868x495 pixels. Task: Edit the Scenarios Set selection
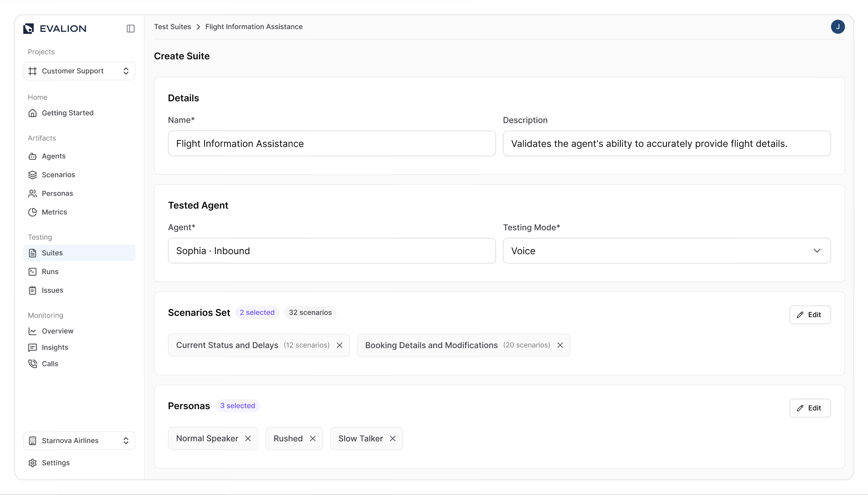click(x=810, y=315)
